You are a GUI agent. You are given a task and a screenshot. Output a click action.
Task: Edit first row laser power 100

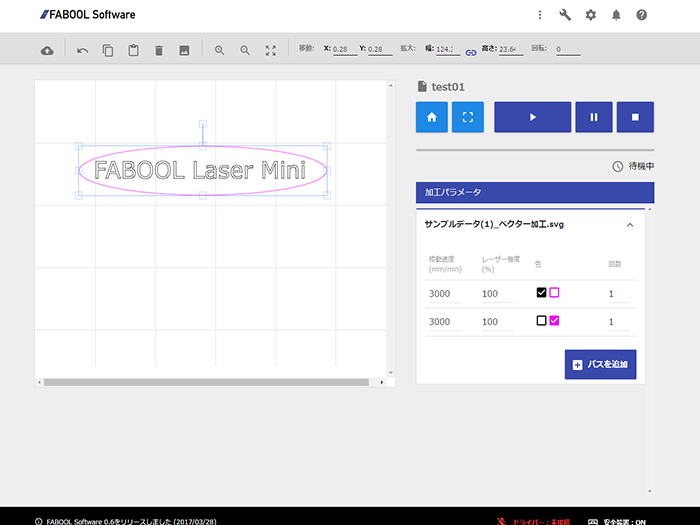[498, 294]
